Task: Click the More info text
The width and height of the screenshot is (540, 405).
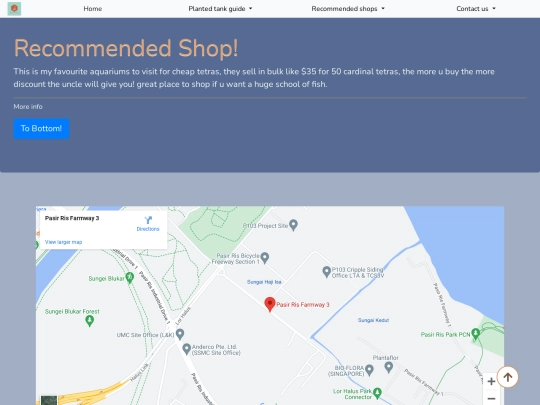Action: [x=28, y=107]
